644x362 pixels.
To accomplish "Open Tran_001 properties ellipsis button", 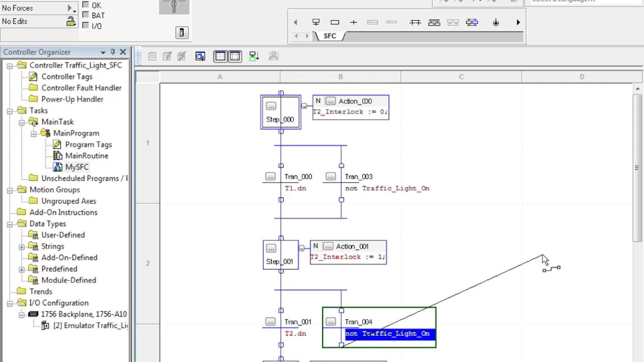I will click(x=271, y=322).
